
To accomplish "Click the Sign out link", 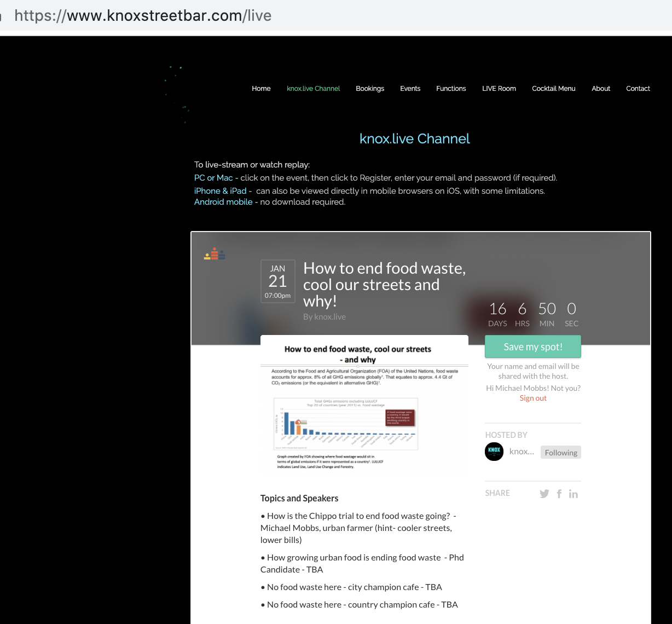I will tap(533, 398).
